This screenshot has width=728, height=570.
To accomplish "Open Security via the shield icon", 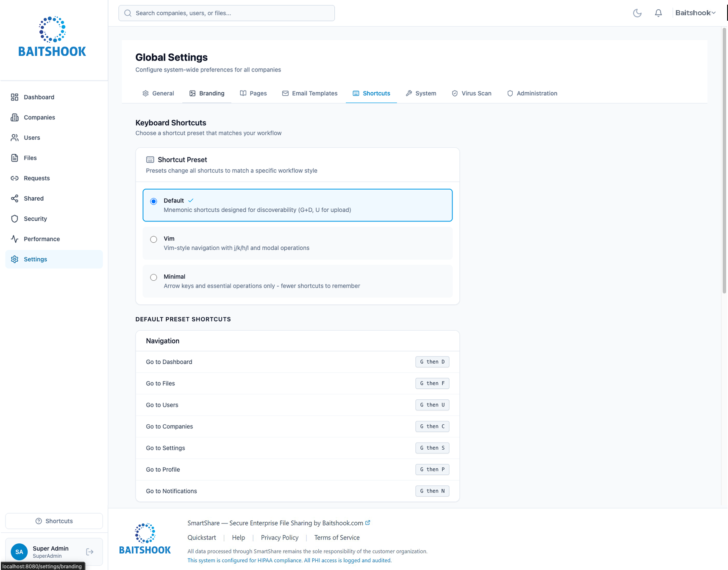I will click(15, 219).
